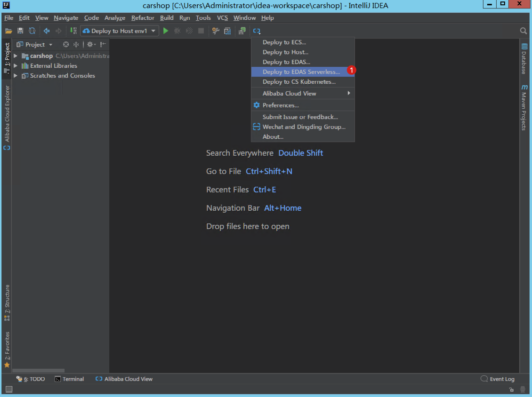
Task: Open the Build menu
Action: click(167, 18)
